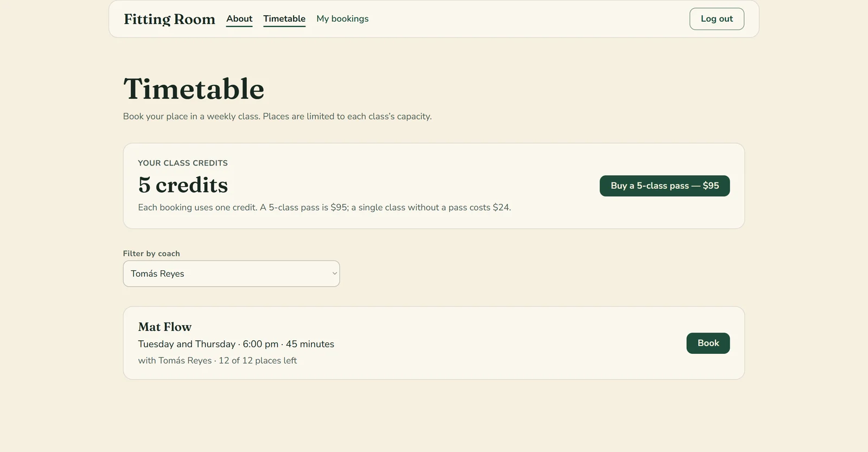Click the '5 credits' balance text
This screenshot has height=452, width=868.
pyautogui.click(x=183, y=185)
